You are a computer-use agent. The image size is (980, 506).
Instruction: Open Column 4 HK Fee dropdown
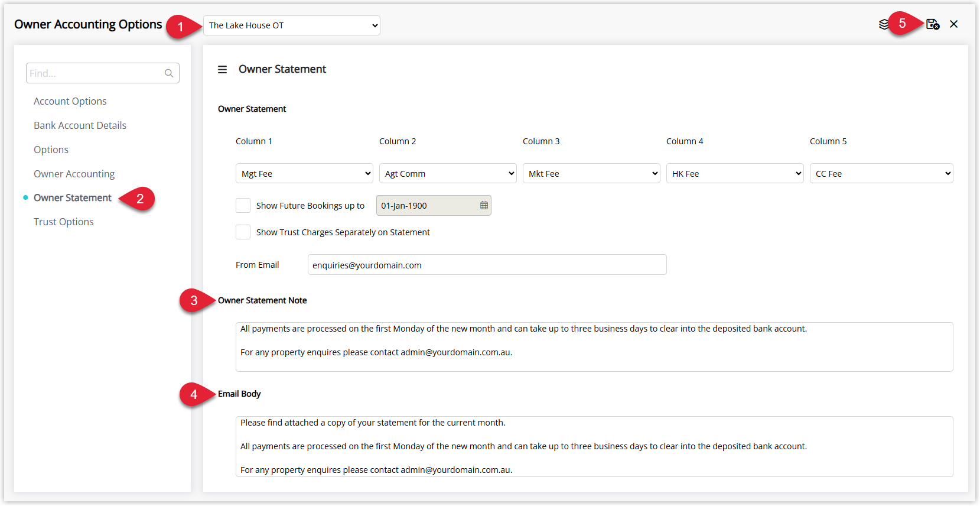735,173
